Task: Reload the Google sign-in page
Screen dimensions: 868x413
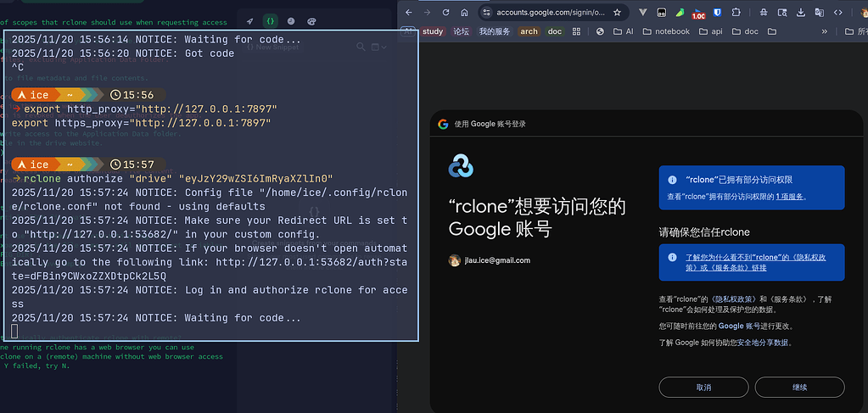Action: point(445,12)
